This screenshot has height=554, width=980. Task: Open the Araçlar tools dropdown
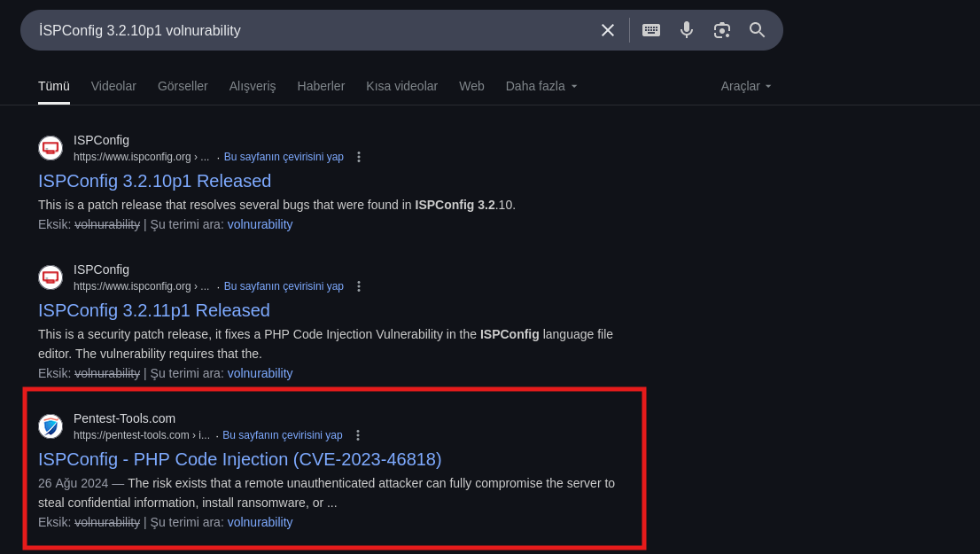(x=746, y=86)
